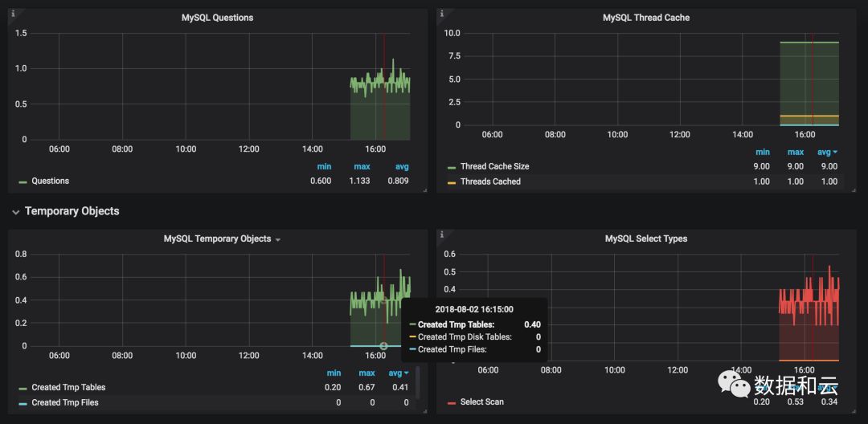Screen dimensions: 868x424
Task: Sort MySQL Questions legend by max
Action: [x=362, y=166]
